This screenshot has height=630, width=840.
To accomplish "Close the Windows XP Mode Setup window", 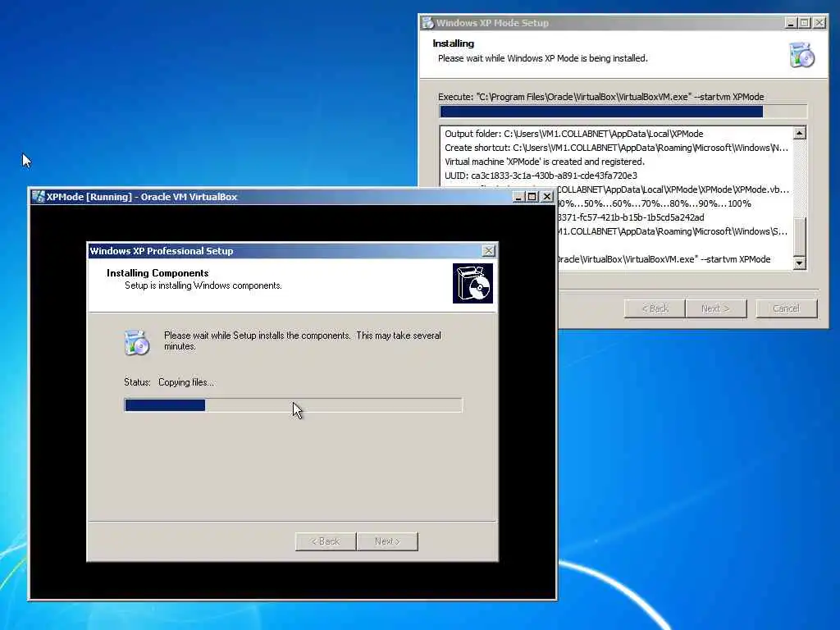I will (x=819, y=22).
